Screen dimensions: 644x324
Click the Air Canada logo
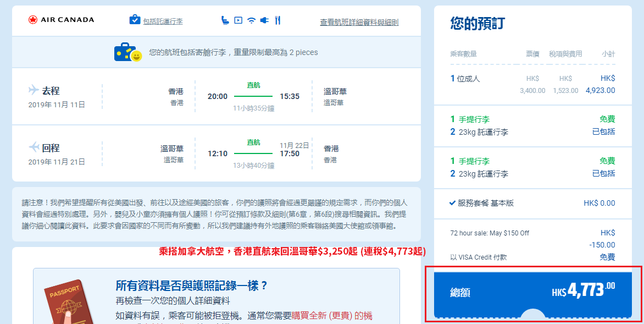click(x=61, y=20)
